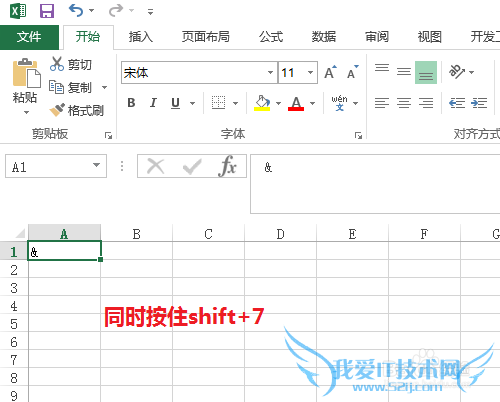Select cell A1 containing &

pos(64,251)
